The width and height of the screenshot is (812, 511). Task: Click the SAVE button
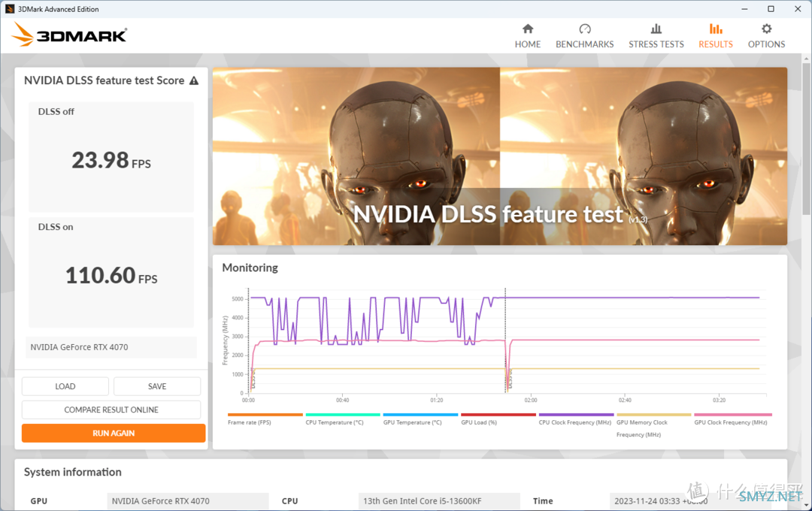click(x=157, y=386)
